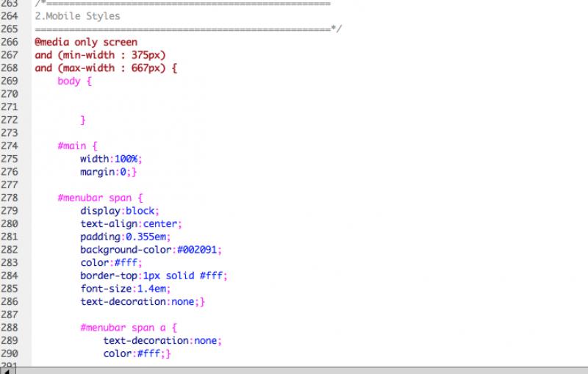Click line number 278 in the gutter
This screenshot has width=588, height=374.
(12, 198)
